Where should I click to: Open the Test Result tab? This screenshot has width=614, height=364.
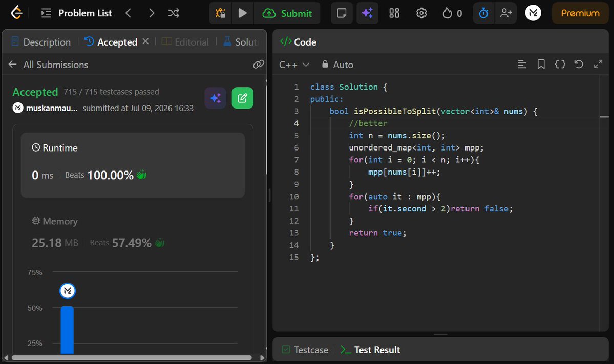(x=370, y=350)
